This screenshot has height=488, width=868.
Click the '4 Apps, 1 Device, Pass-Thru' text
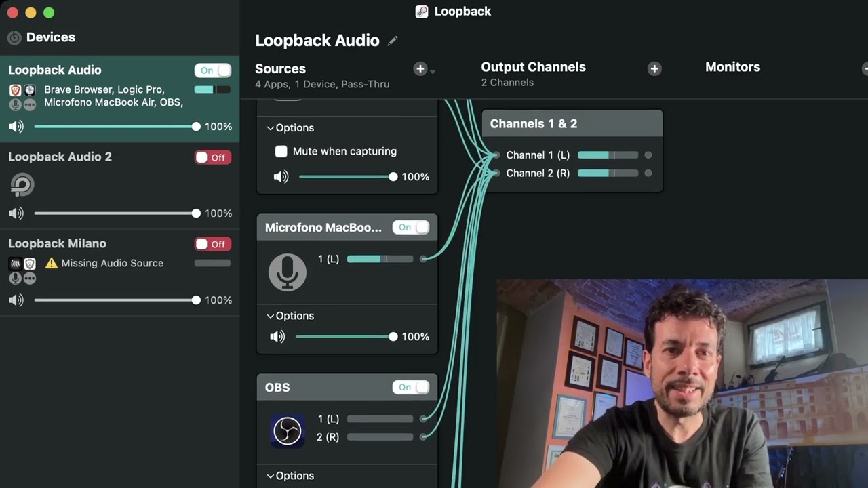(322, 85)
